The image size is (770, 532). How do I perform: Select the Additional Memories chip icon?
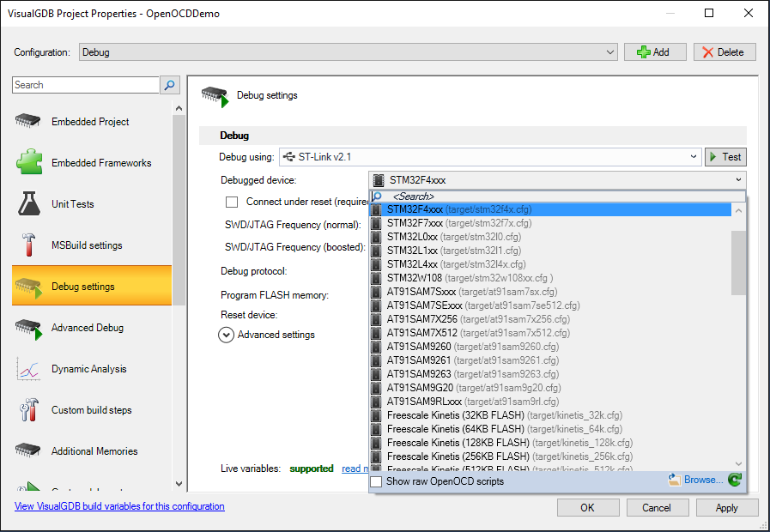(x=28, y=450)
